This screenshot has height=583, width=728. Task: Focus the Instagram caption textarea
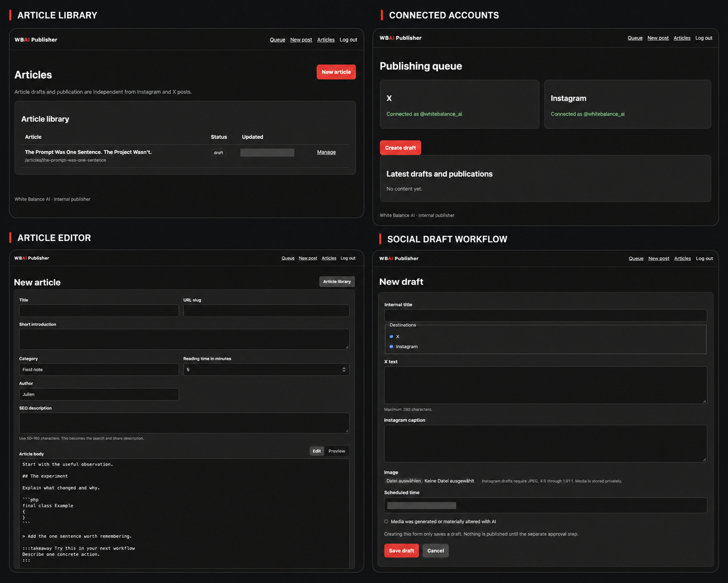546,444
